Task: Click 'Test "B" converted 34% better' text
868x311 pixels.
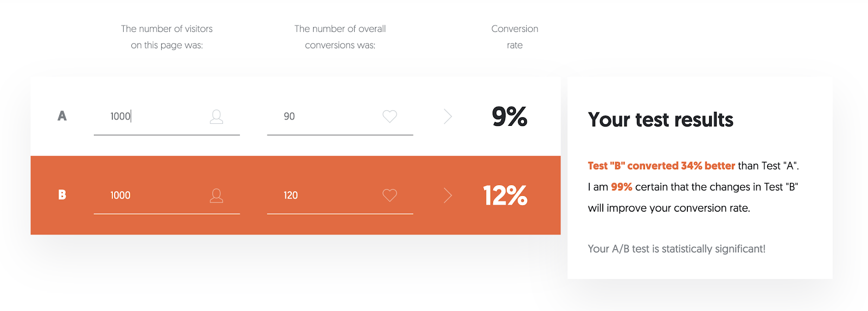Action: pyautogui.click(x=661, y=166)
